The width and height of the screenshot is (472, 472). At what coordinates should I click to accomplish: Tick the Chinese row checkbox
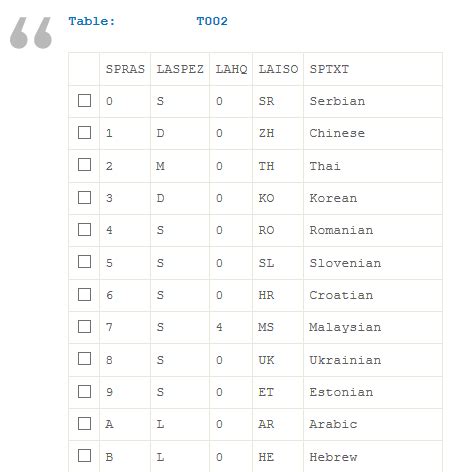[x=84, y=132]
